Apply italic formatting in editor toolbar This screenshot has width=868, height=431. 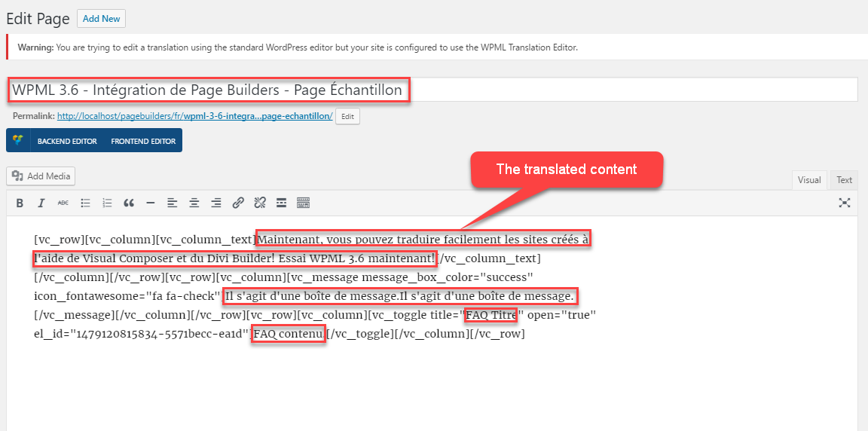[x=41, y=203]
